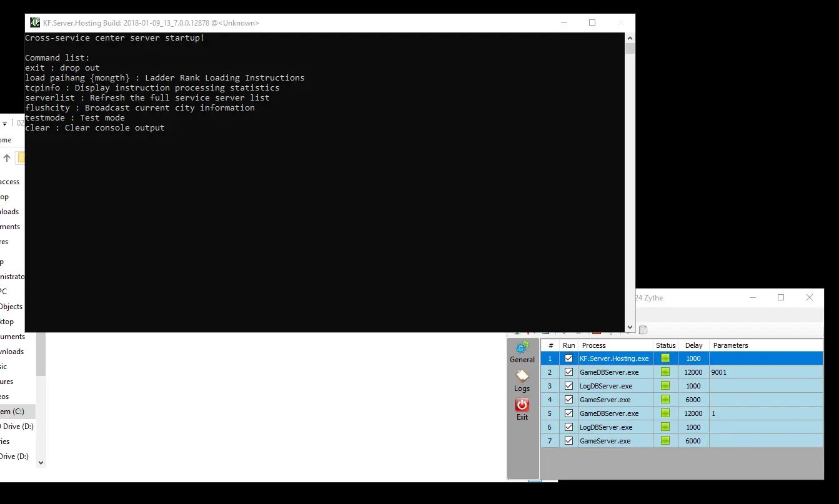Viewport: 839px width, 504px height.
Task: Toggle Run checkbox in row 6 LogDBServer.exe
Action: (568, 427)
